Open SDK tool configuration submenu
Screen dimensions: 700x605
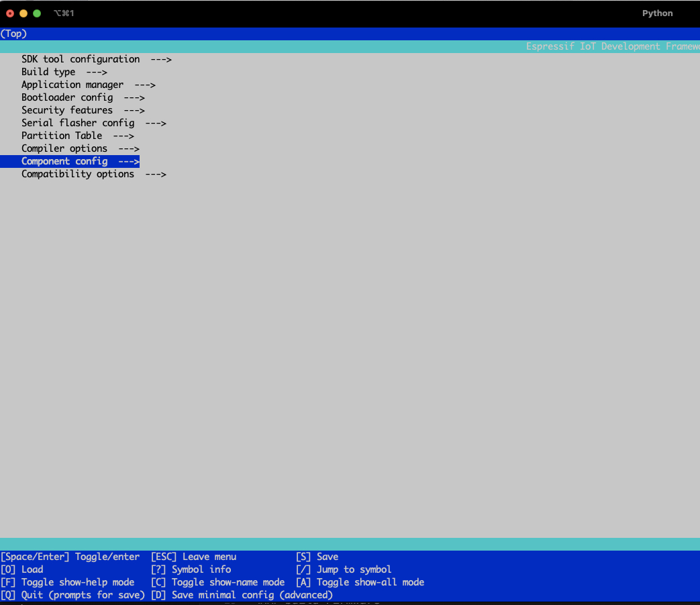97,59
